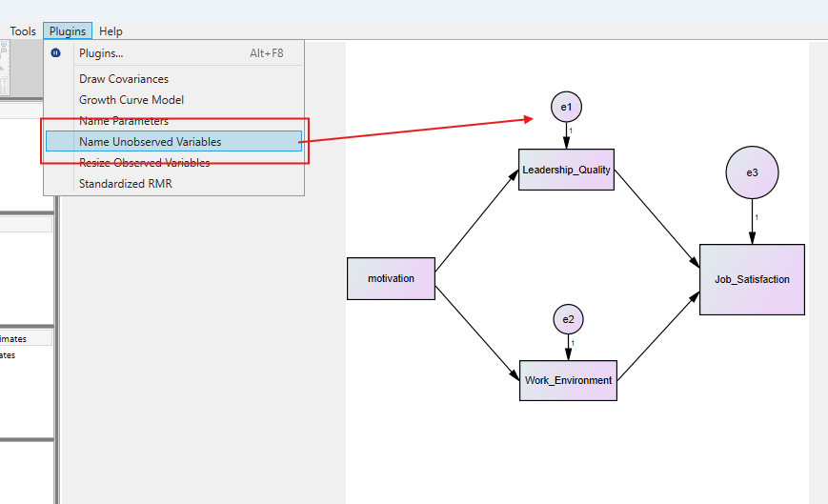Select Name Unobserved Variables
The height and width of the screenshot is (504, 828).
pyautogui.click(x=150, y=142)
